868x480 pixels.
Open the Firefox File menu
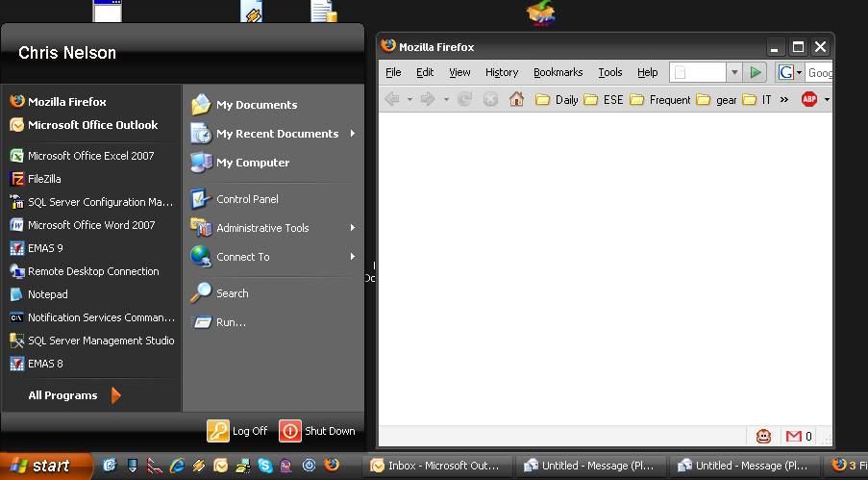coord(393,72)
